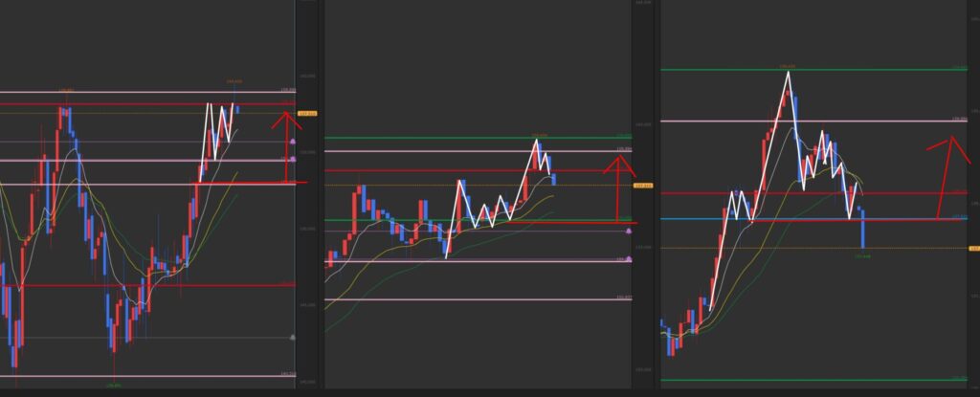Click the hand-drawn red arrow in right chart

coord(947,159)
